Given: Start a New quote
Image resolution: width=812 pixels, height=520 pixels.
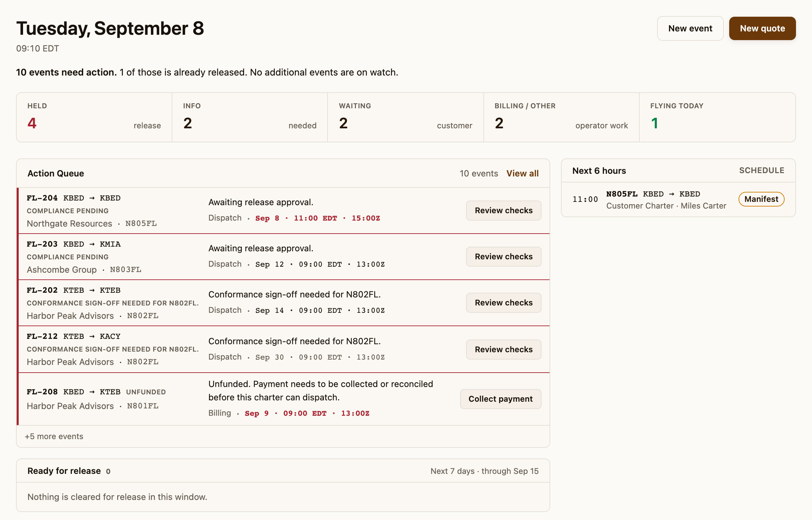Looking at the screenshot, I should [762, 28].
